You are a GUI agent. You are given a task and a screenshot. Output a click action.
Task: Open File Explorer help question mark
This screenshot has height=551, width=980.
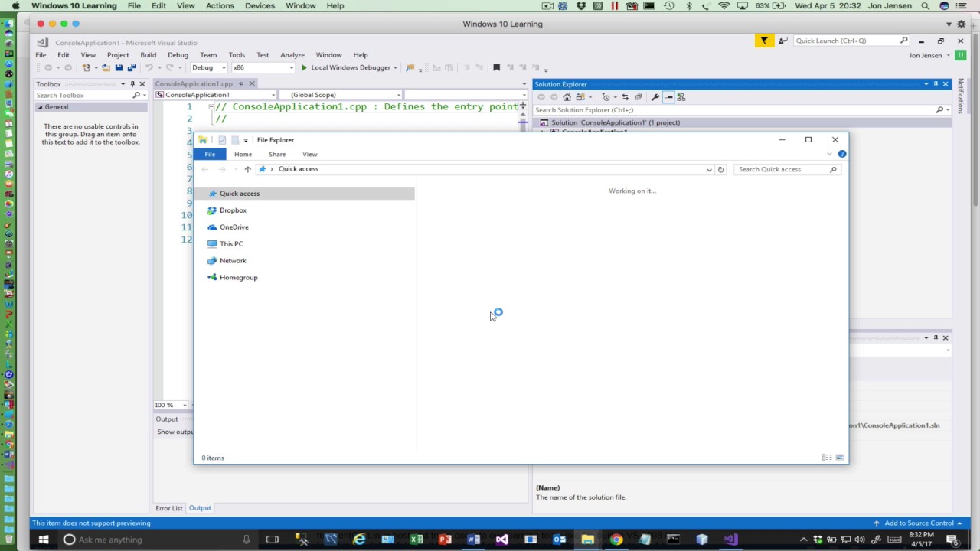(x=842, y=154)
